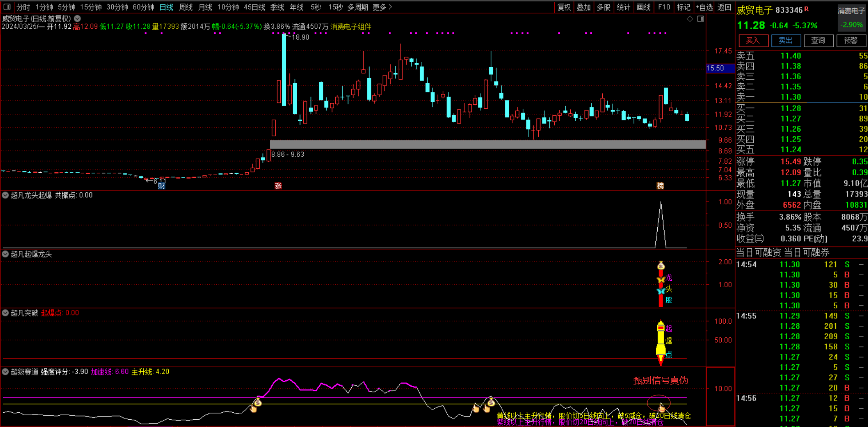Screen dimensions: 868x427
Task: Click 卖一 ask price 11.30
Action: click(x=791, y=97)
